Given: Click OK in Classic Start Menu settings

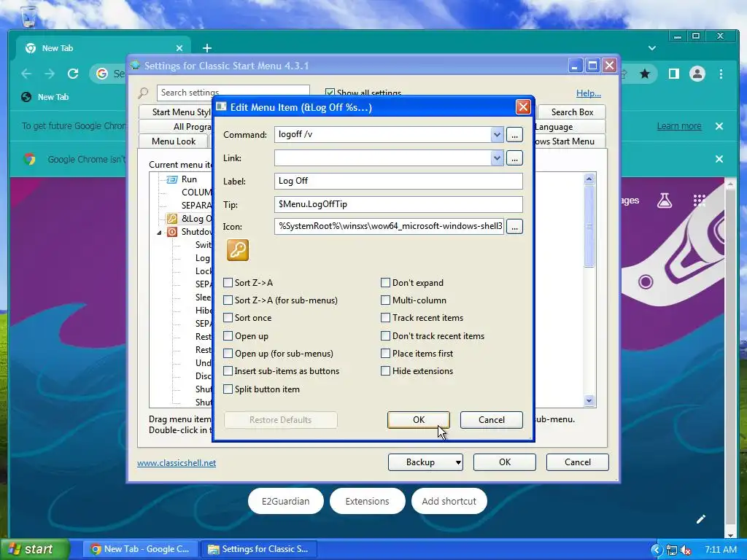Looking at the screenshot, I should 505,462.
